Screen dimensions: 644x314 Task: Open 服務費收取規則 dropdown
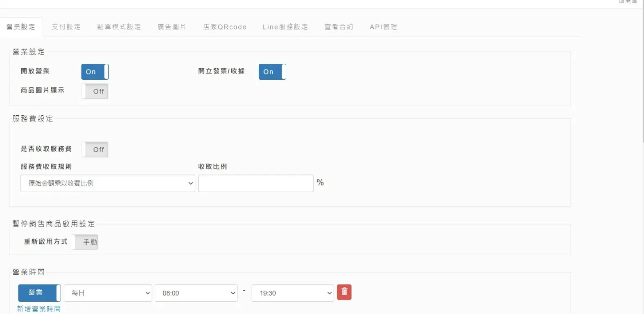pos(108,183)
